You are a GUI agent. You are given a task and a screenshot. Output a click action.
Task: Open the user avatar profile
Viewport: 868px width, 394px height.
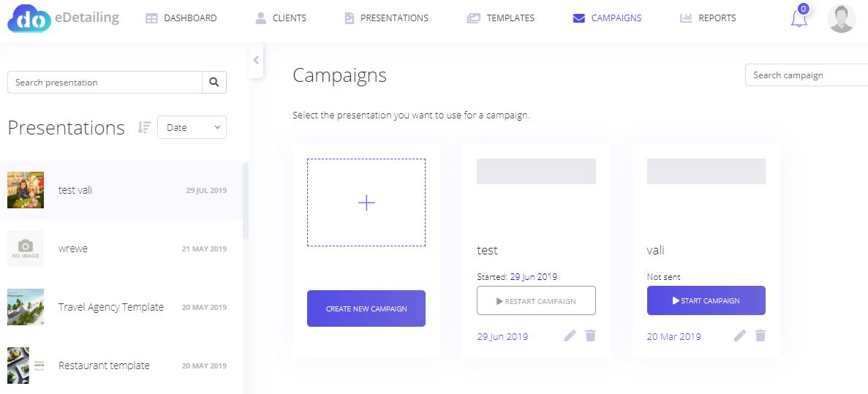[x=841, y=18]
